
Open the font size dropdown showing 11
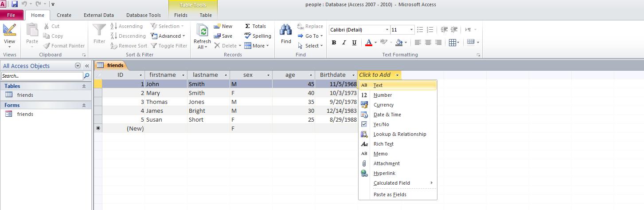pos(411,30)
